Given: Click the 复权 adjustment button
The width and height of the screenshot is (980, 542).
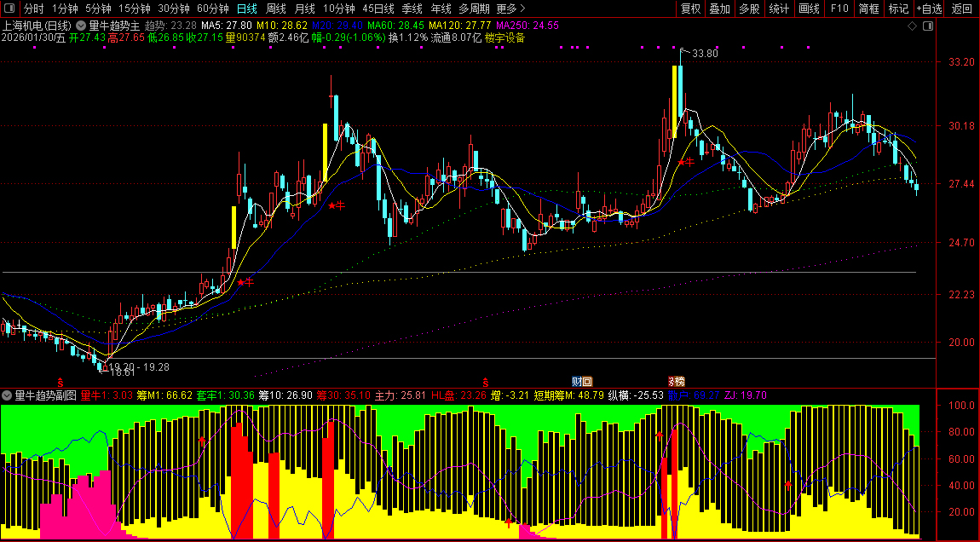Looking at the screenshot, I should pos(691,9).
